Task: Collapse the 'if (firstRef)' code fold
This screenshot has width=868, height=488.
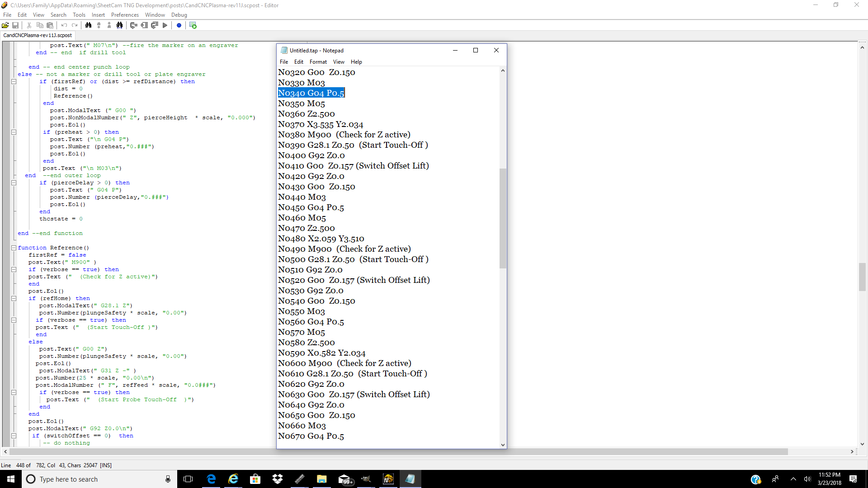Action: coord(14,82)
